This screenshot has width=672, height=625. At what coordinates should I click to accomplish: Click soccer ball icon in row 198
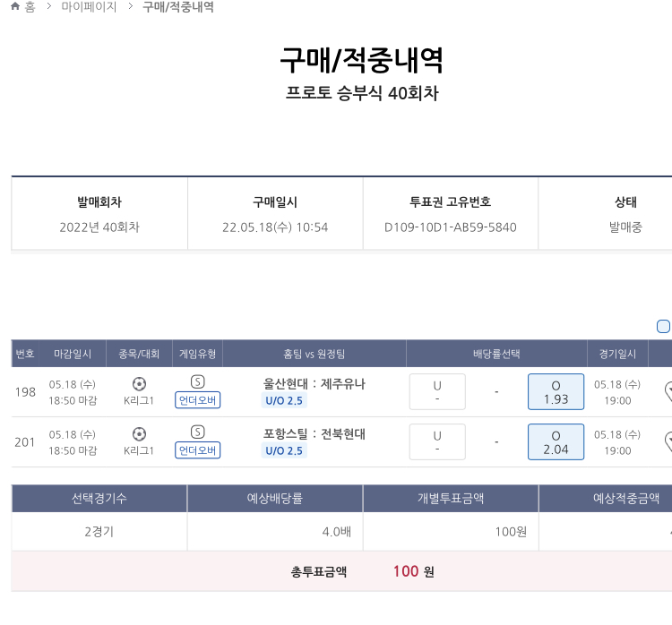(x=139, y=384)
